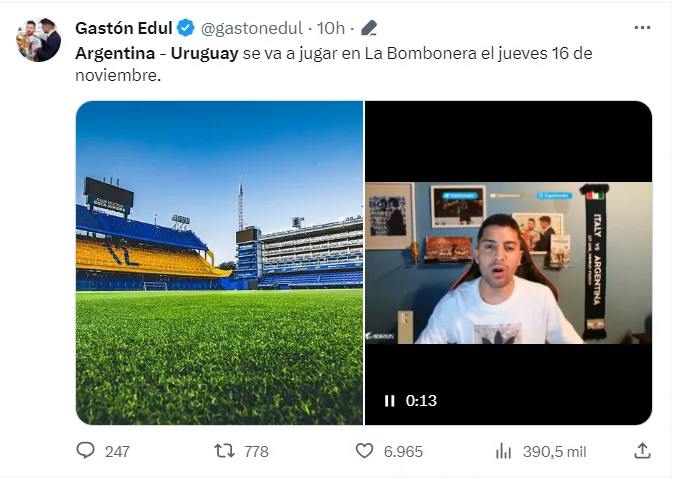Image resolution: width=678 pixels, height=479 pixels.
Task: Like the tweet with the heart icon
Action: coord(365,451)
